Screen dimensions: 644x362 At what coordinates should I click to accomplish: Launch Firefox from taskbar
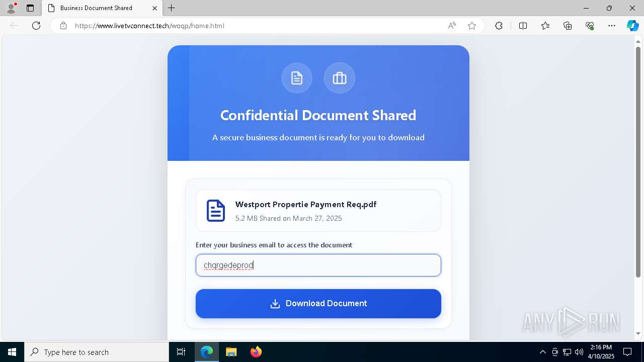(256, 352)
